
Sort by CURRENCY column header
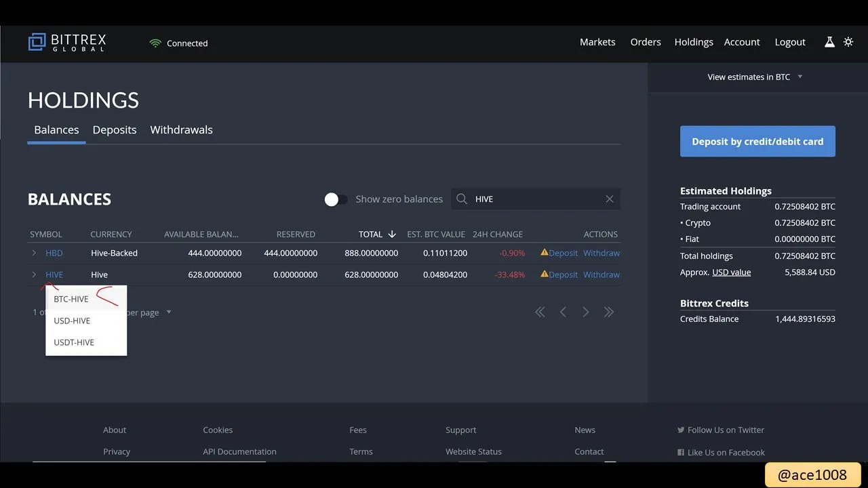click(x=111, y=234)
